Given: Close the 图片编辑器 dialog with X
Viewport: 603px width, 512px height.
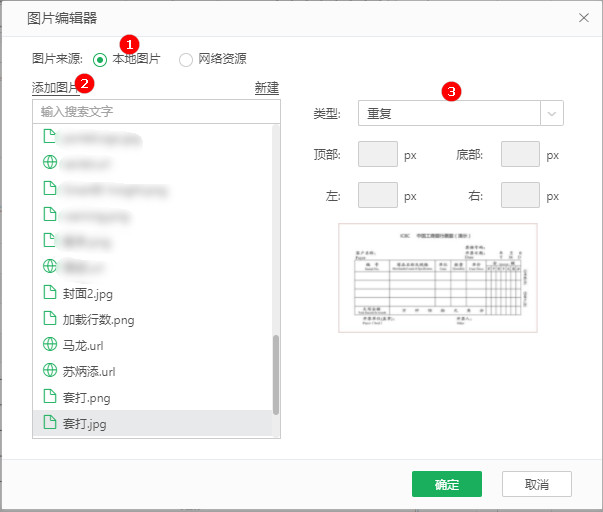Looking at the screenshot, I should (x=584, y=18).
